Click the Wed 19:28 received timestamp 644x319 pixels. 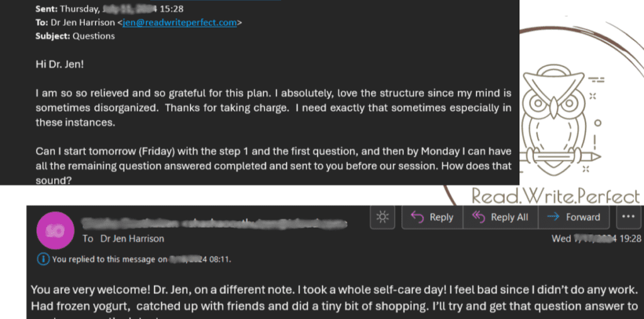pyautogui.click(x=596, y=239)
